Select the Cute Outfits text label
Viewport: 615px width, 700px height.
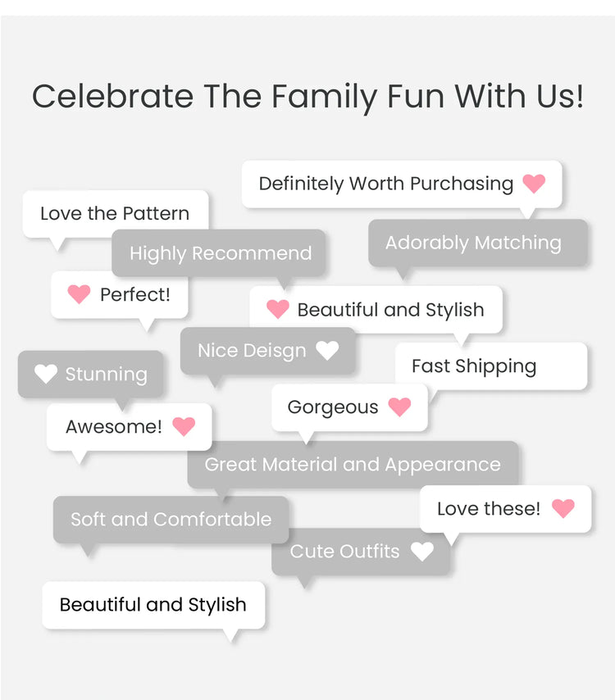tap(344, 552)
